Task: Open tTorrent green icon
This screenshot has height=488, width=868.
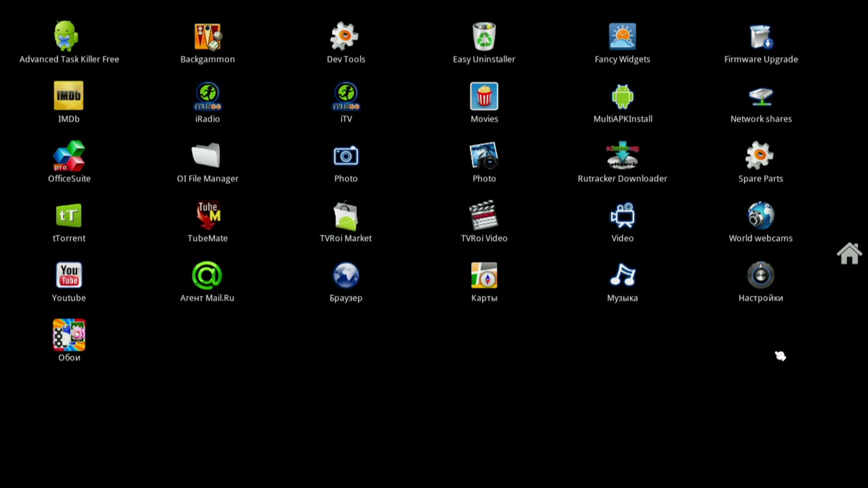Action: click(x=69, y=216)
